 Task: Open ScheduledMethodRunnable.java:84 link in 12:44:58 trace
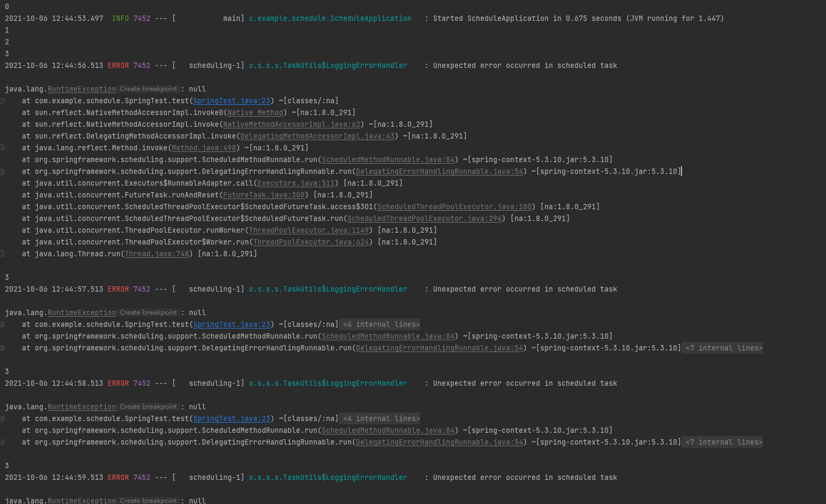pyautogui.click(x=388, y=430)
